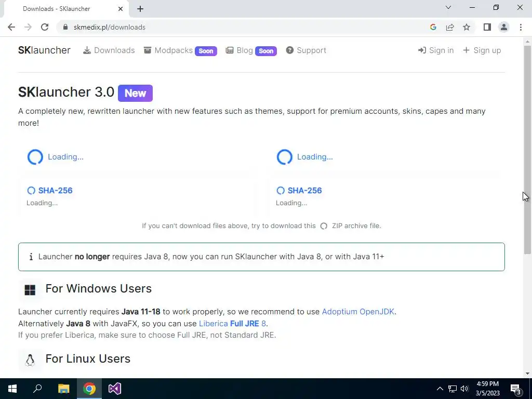The width and height of the screenshot is (532, 399).
Task: Open the Liberica Full JRE 8 link
Action: tap(232, 323)
